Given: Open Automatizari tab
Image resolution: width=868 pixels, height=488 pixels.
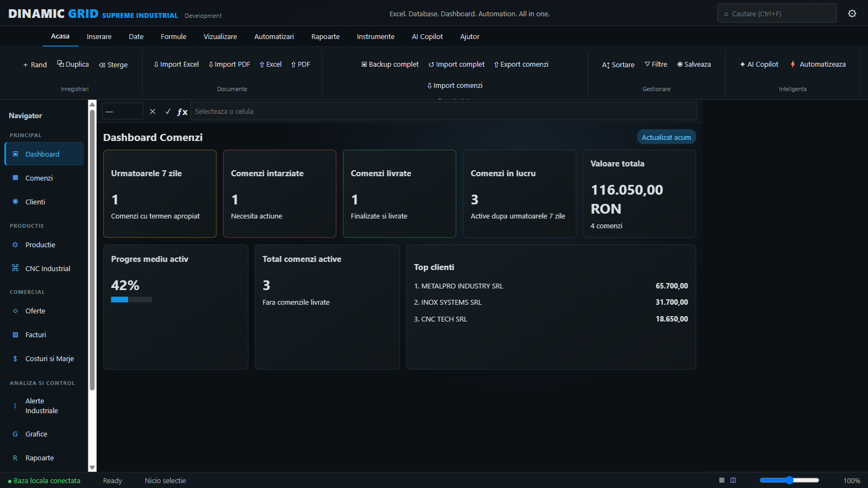Looking at the screenshot, I should (274, 36).
